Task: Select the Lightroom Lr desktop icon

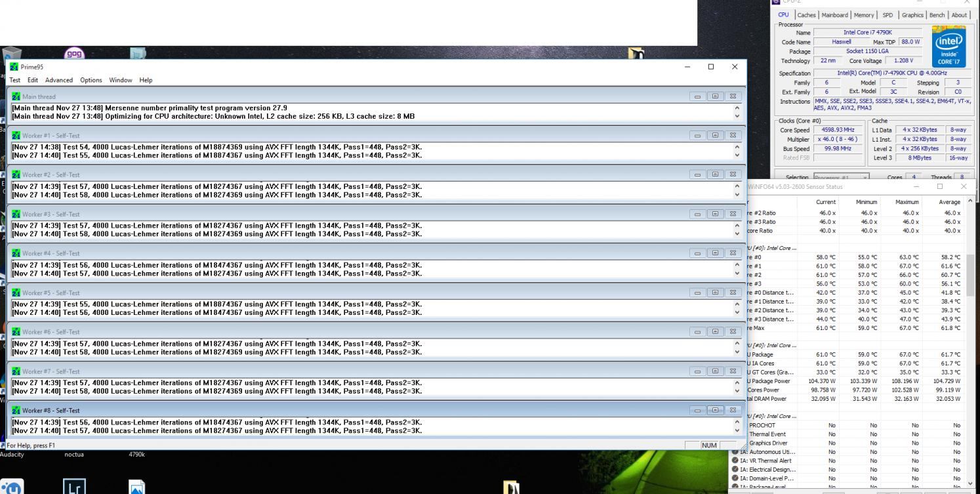Action: tap(74, 487)
